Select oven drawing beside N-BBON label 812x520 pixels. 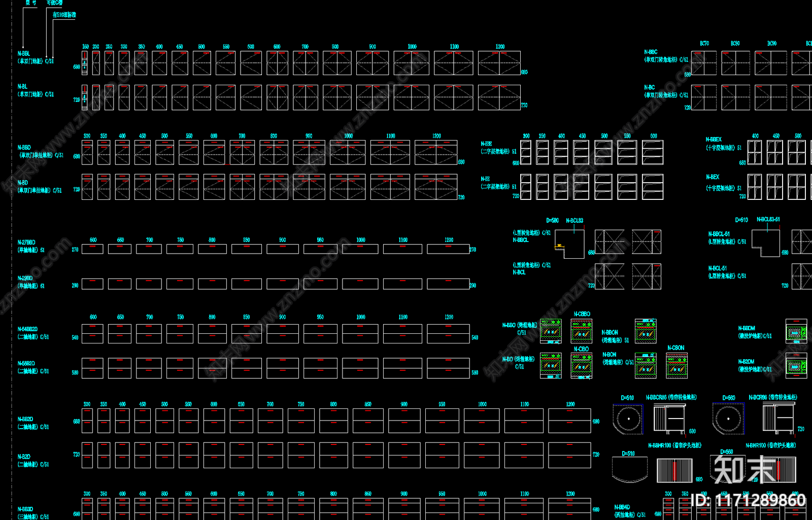click(x=646, y=331)
